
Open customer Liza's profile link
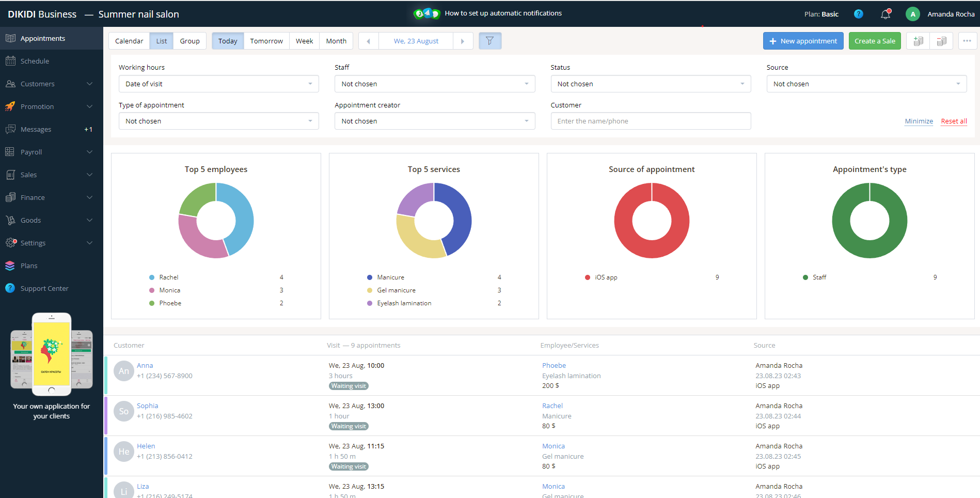[x=143, y=486]
